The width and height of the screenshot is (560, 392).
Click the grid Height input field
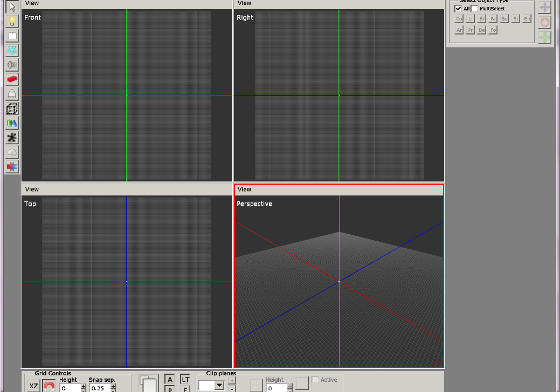pos(70,388)
